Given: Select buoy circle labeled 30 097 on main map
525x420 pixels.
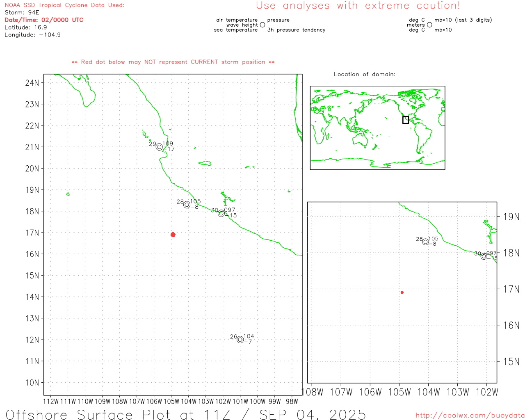Looking at the screenshot, I should (221, 213).
